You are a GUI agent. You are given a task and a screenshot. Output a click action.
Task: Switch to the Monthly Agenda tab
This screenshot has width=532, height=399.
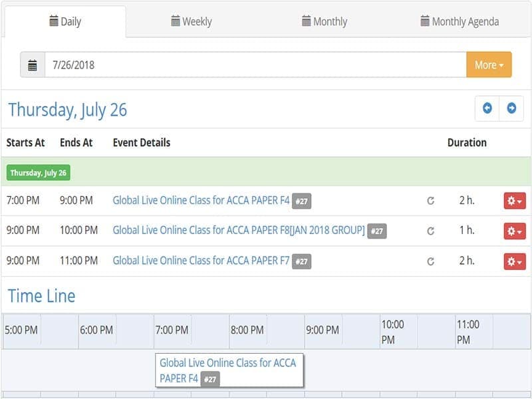click(x=460, y=21)
